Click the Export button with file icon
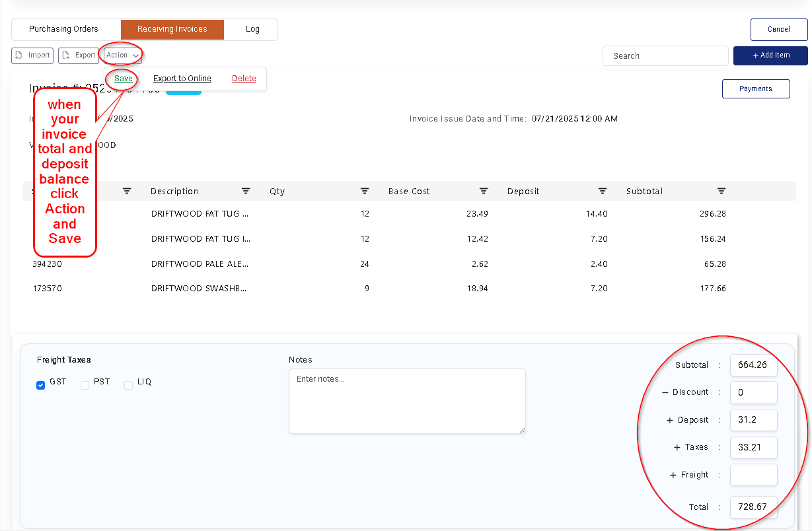812x531 pixels. click(79, 55)
